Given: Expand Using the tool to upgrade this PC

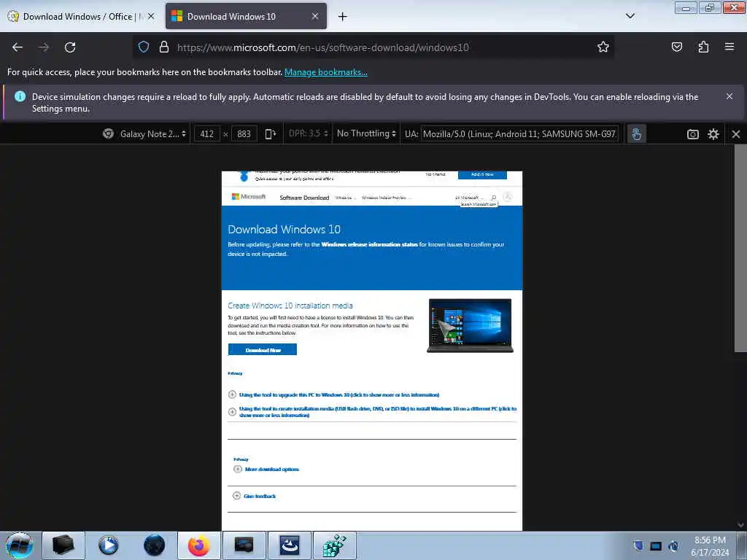Looking at the screenshot, I should (x=338, y=394).
